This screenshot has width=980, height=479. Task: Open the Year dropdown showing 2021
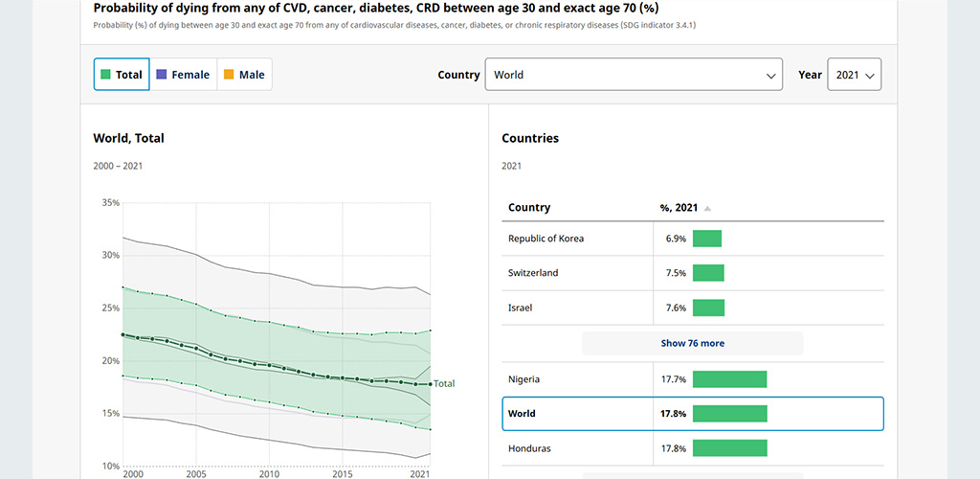(855, 75)
